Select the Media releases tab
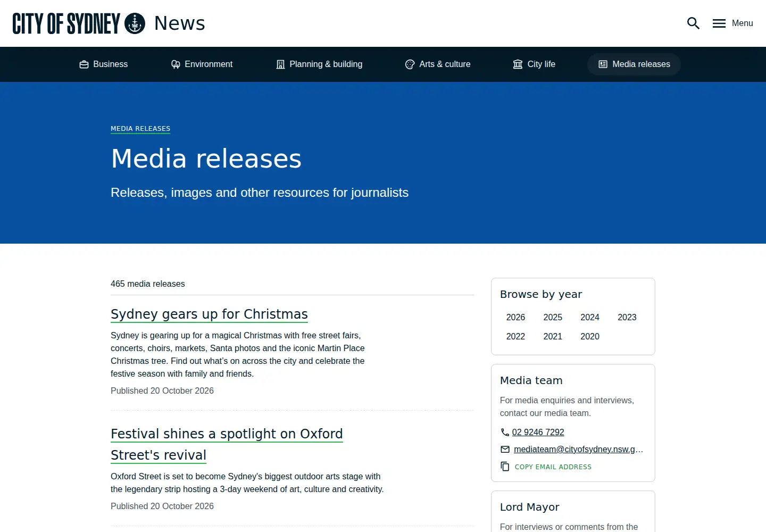This screenshot has width=766, height=532. coord(634,64)
